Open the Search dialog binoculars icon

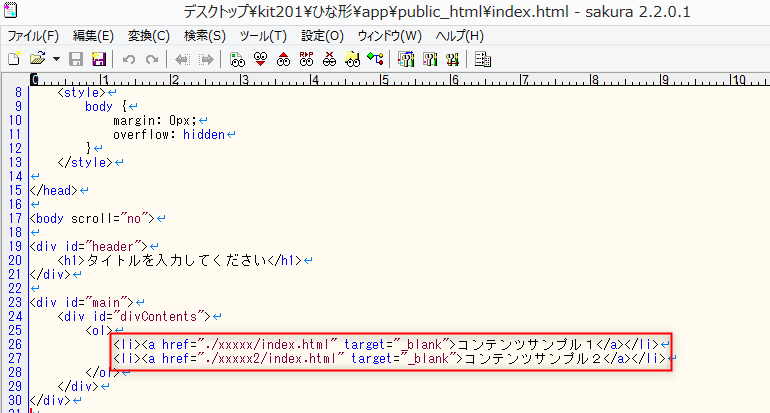click(x=237, y=59)
